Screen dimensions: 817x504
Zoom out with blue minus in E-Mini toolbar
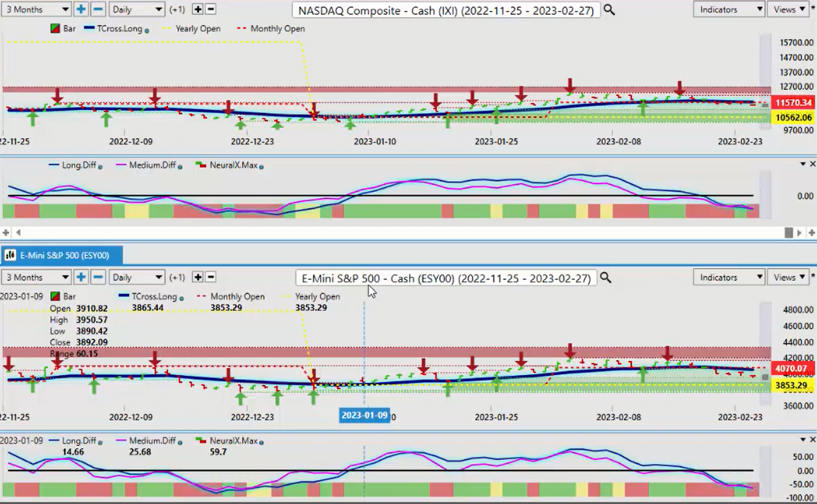point(98,277)
